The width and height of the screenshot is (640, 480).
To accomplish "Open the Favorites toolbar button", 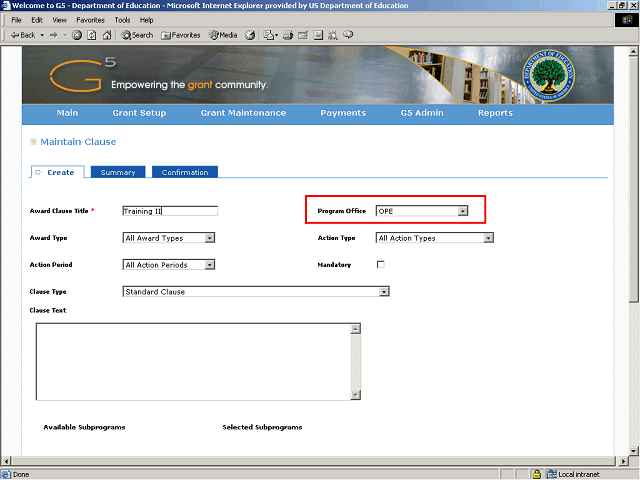I will tap(181, 35).
